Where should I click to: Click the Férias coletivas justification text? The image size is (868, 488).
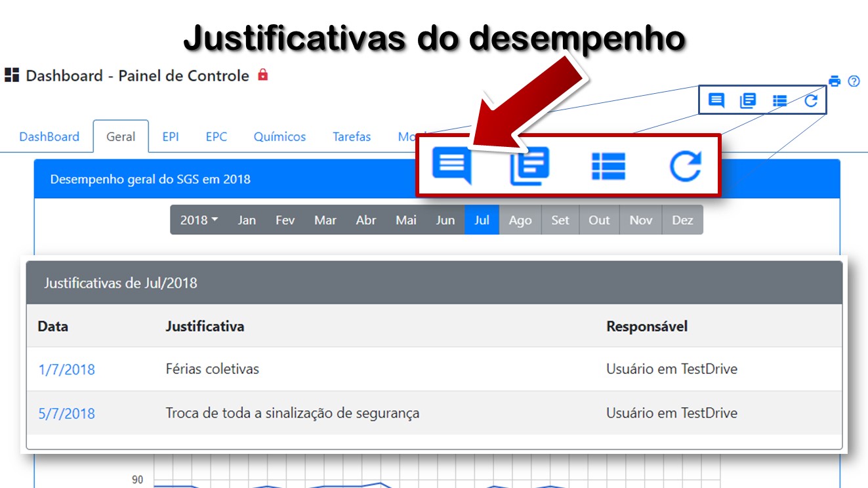212,369
